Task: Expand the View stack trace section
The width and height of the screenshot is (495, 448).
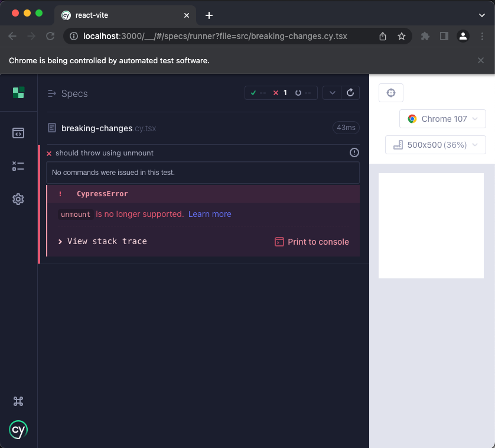Action: [x=103, y=241]
